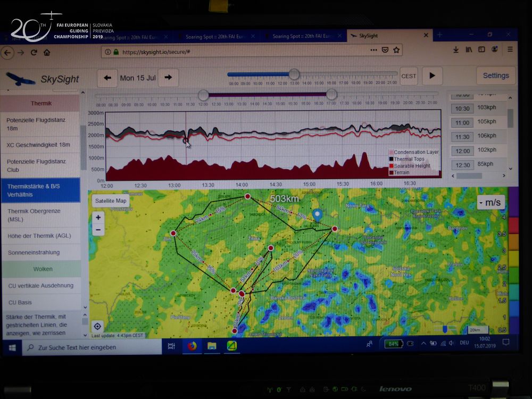The height and width of the screenshot is (399, 532).
Task: Reload the page with refresh icon
Action: [x=34, y=53]
